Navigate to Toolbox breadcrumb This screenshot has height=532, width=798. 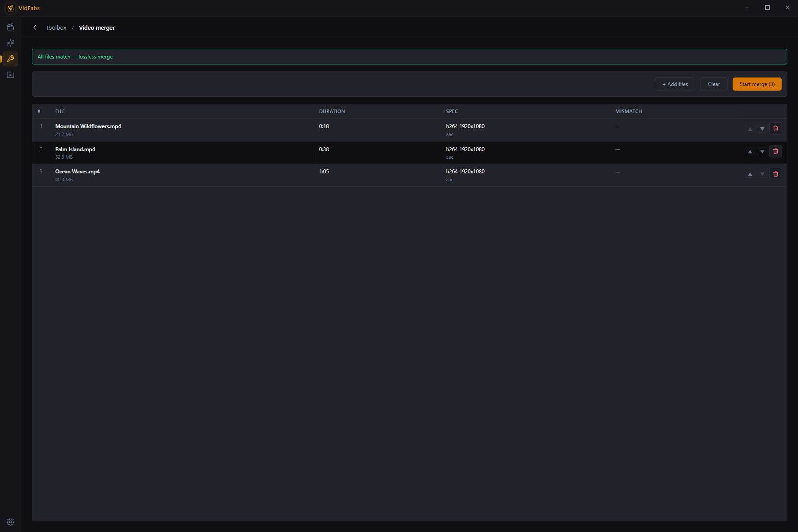tap(56, 27)
